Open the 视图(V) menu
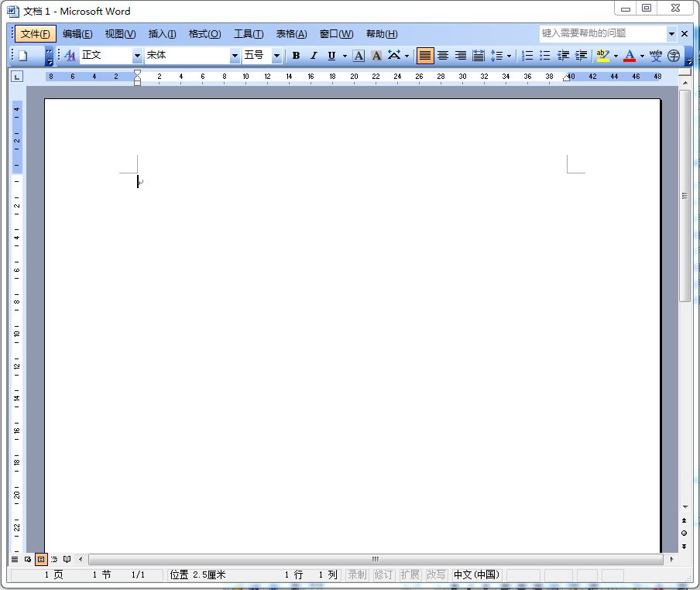 pos(120,34)
